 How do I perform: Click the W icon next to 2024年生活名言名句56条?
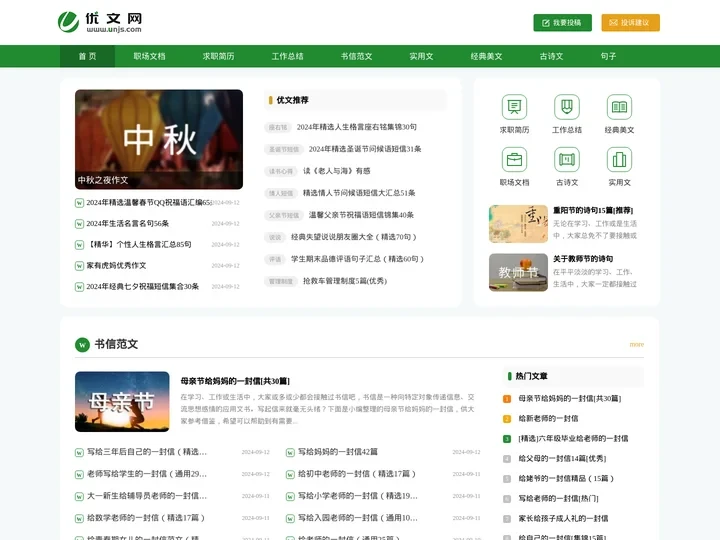pyautogui.click(x=79, y=224)
